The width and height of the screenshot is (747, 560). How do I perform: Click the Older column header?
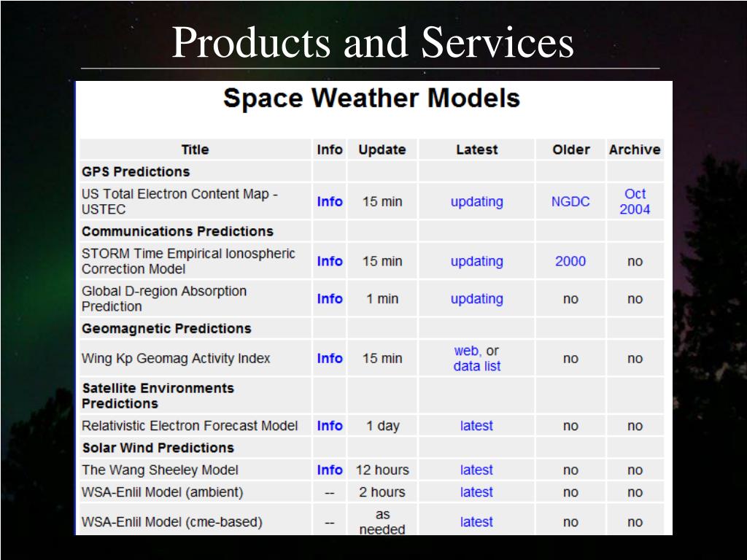[x=570, y=149]
